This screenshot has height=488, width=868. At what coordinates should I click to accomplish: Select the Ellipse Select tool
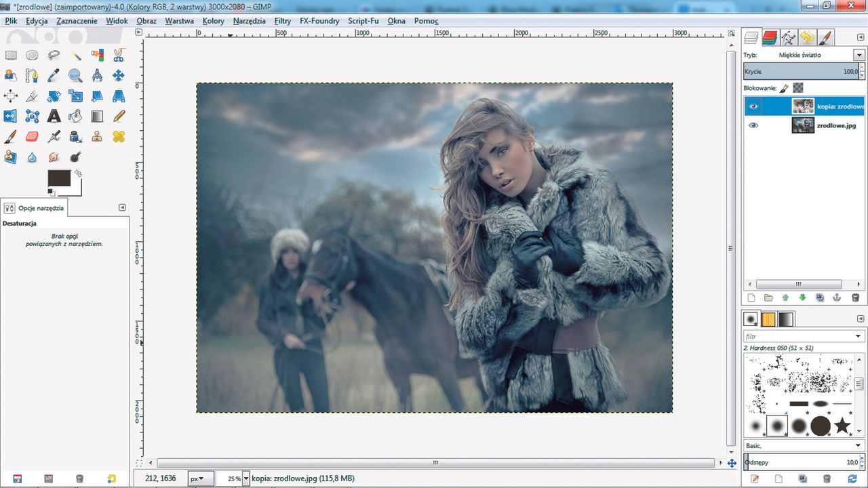click(x=32, y=56)
